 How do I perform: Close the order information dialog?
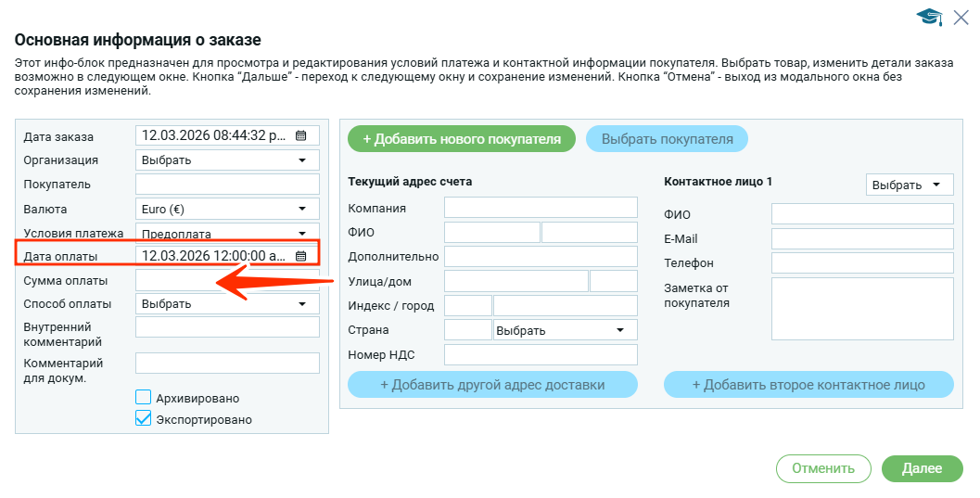(961, 16)
